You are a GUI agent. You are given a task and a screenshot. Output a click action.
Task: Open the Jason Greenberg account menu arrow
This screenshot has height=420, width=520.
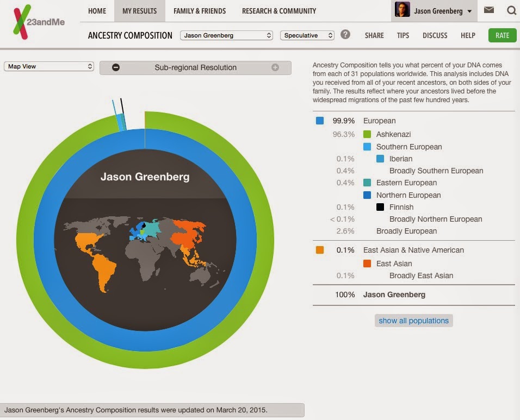coord(469,11)
